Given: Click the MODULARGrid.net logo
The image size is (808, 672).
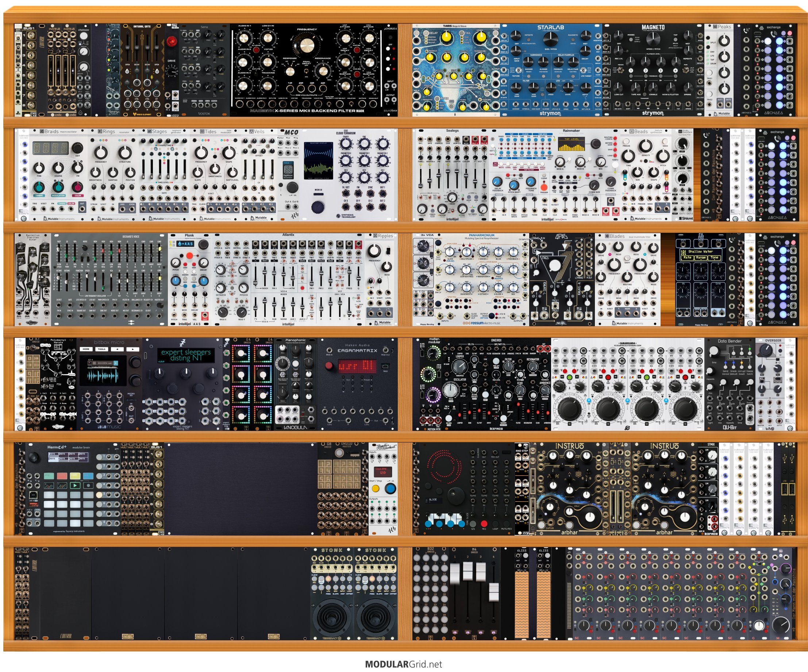Looking at the screenshot, I should (x=404, y=665).
